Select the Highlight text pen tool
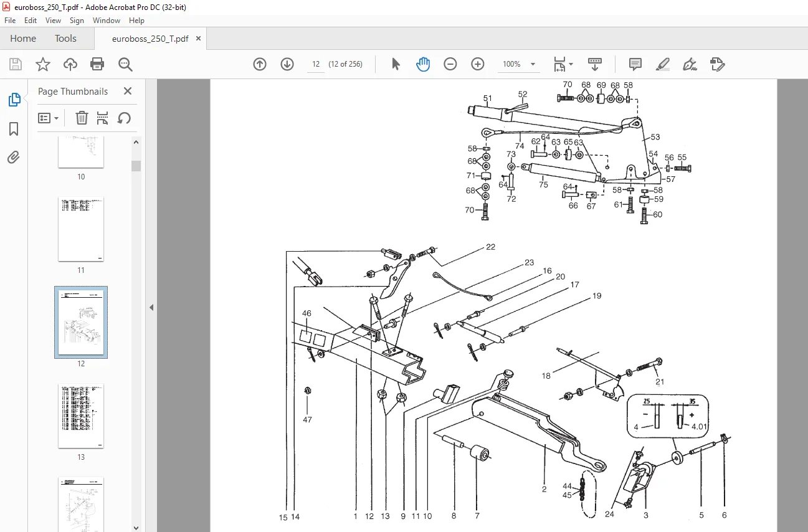This screenshot has height=532, width=808. (663, 64)
